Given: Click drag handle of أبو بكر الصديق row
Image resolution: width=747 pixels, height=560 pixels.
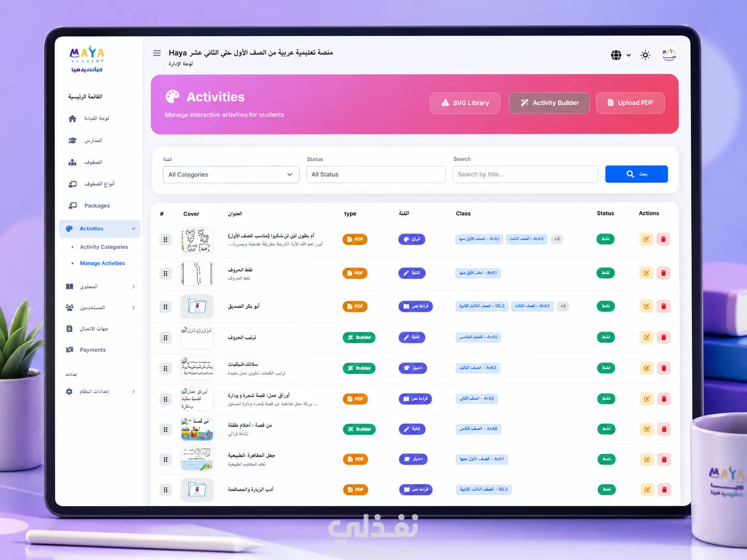Looking at the screenshot, I should pos(165,307).
